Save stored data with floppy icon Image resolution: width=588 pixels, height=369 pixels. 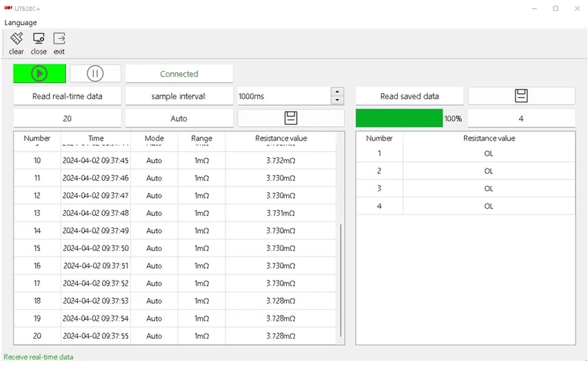521,96
